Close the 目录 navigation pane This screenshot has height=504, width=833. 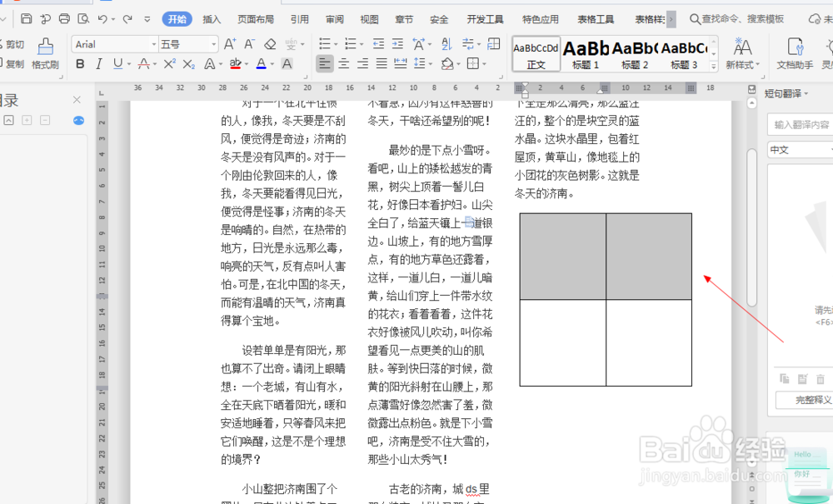click(77, 100)
